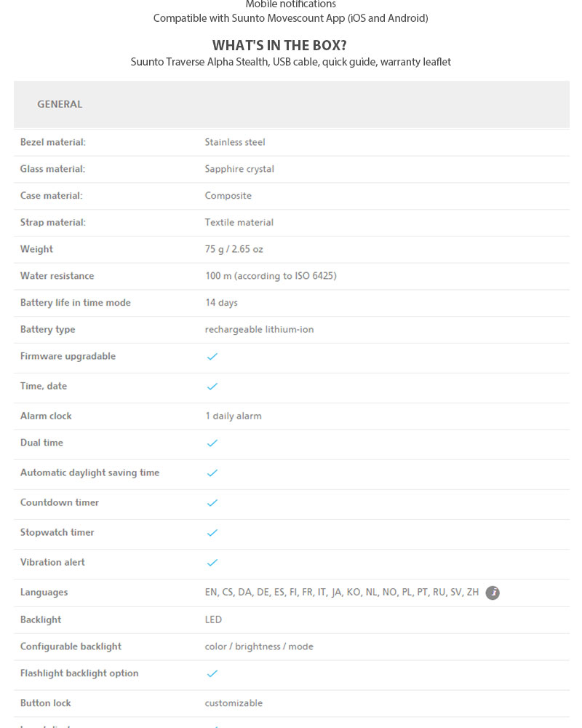Viewport: 582px width, 728px height.
Task: Click the checkmark for Time, date
Action: (x=212, y=387)
